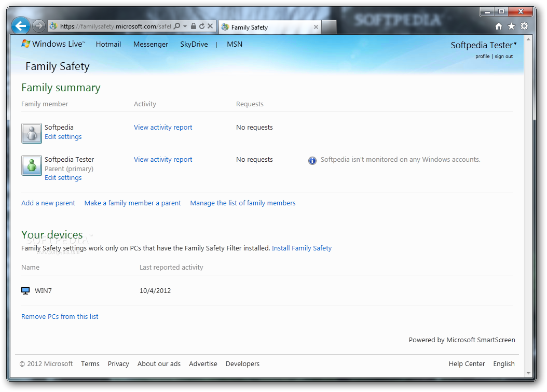
Task: Open the browser Home icon
Action: click(x=499, y=26)
